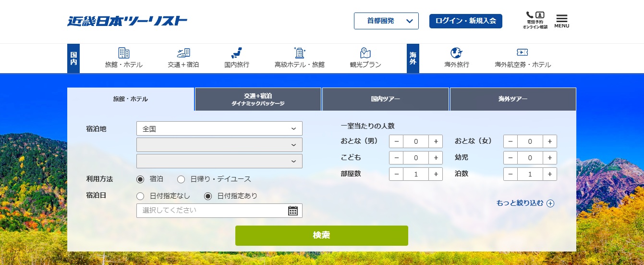Viewport: 644px width, 265px height.
Task: Open the 海外航空券・ホテル ticket icon
Action: [x=522, y=53]
